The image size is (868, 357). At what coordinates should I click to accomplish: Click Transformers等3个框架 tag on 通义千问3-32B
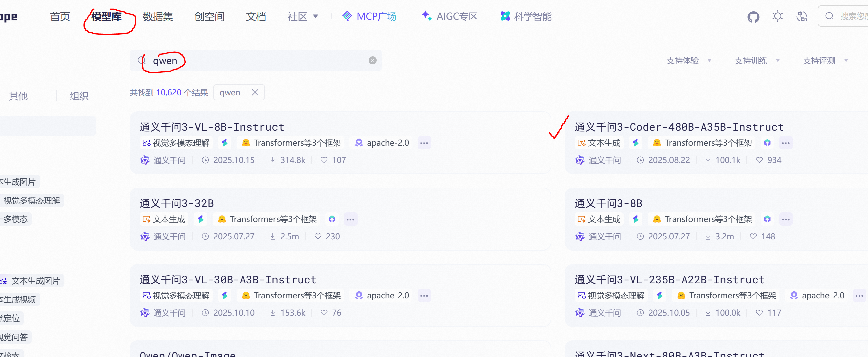click(267, 219)
